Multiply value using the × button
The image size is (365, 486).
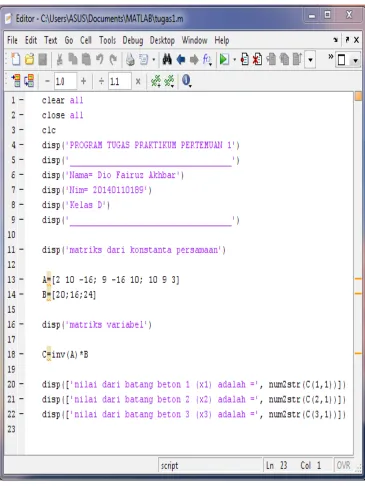pos(138,81)
